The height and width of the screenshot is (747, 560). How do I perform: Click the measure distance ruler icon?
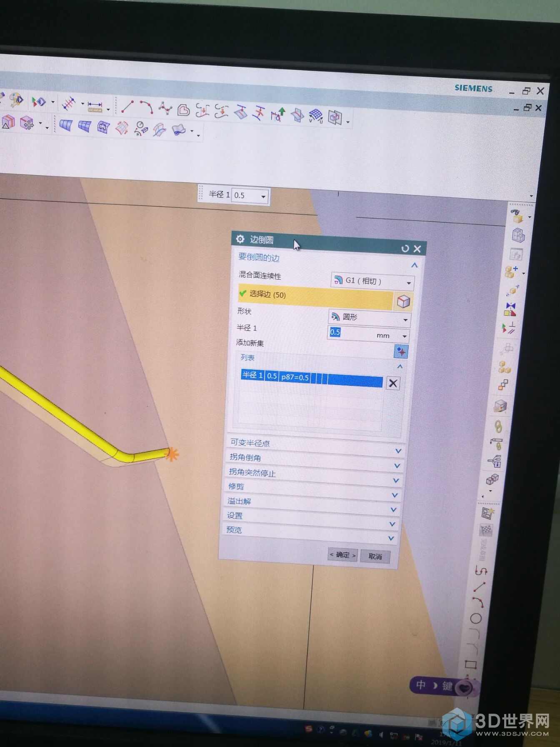(95, 107)
